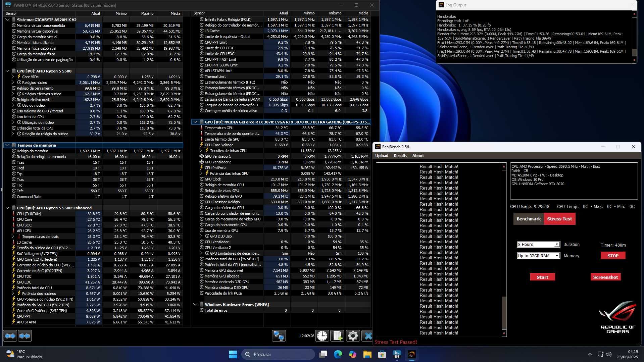644x362 pixels.
Task: Click the HWiNFO log file start icon
Action: 337,336
